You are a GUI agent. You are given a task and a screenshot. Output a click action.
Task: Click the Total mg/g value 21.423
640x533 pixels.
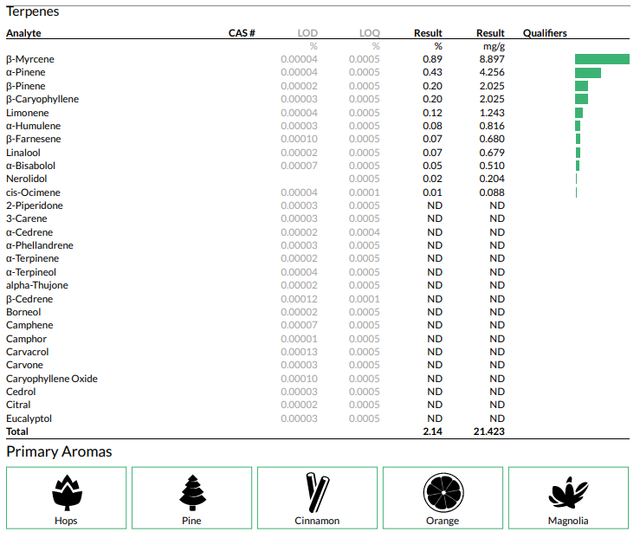(x=489, y=431)
